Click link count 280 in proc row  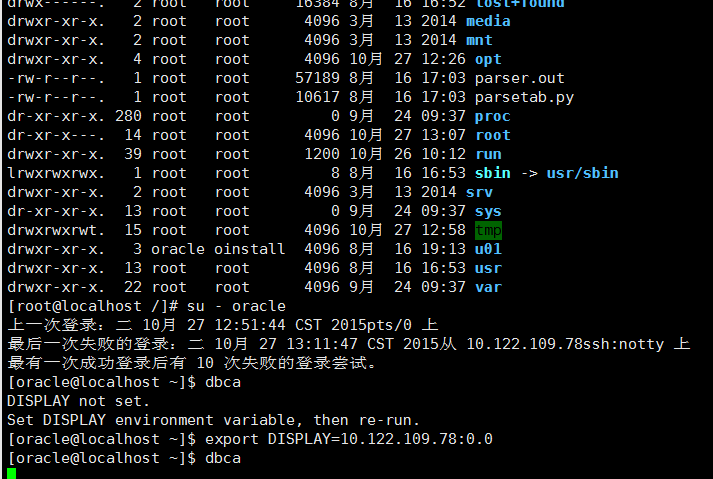pos(128,116)
